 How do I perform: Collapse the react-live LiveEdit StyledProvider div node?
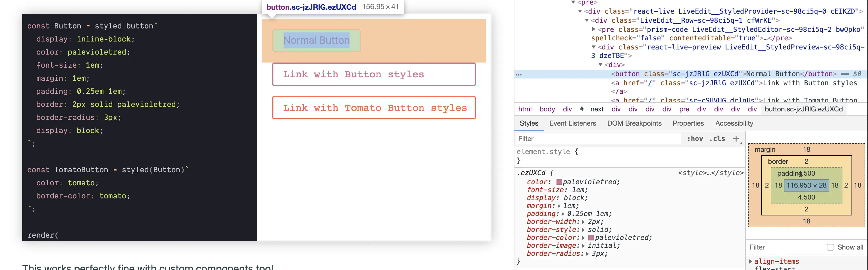click(580, 11)
